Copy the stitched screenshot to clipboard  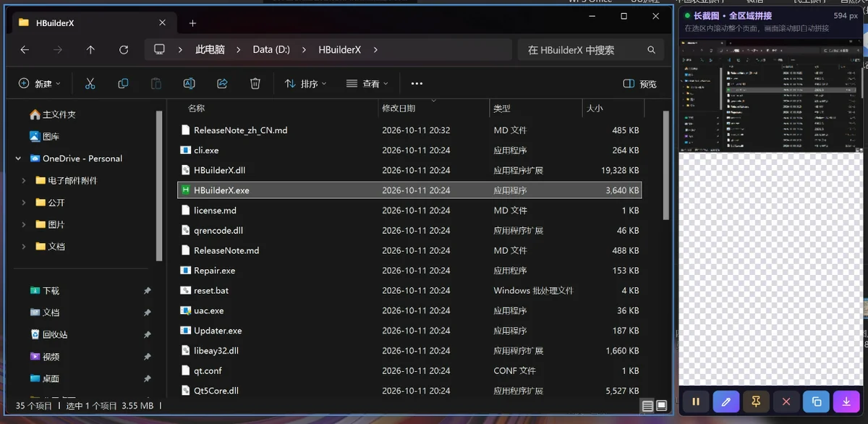click(816, 402)
